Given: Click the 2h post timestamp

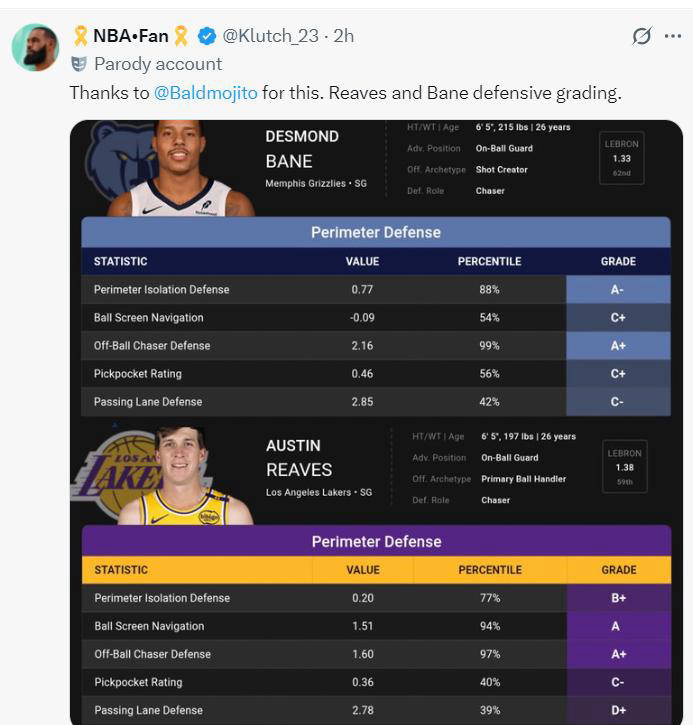Looking at the screenshot, I should (x=343, y=36).
